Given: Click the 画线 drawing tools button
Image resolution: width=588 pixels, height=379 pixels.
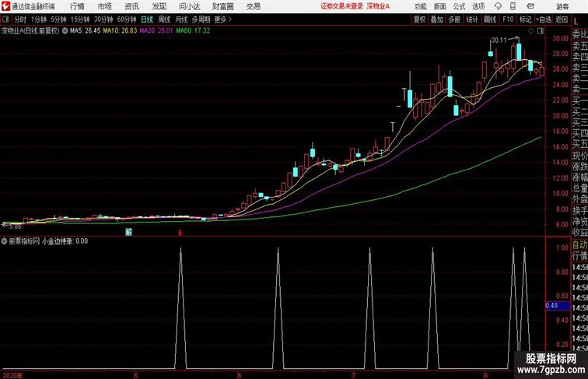Looking at the screenshot, I should coord(490,19).
